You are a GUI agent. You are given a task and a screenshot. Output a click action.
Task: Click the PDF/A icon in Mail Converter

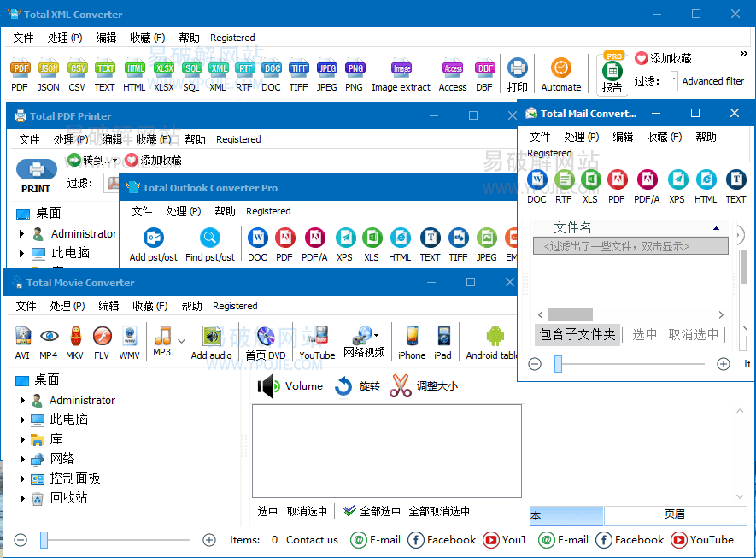click(x=647, y=179)
